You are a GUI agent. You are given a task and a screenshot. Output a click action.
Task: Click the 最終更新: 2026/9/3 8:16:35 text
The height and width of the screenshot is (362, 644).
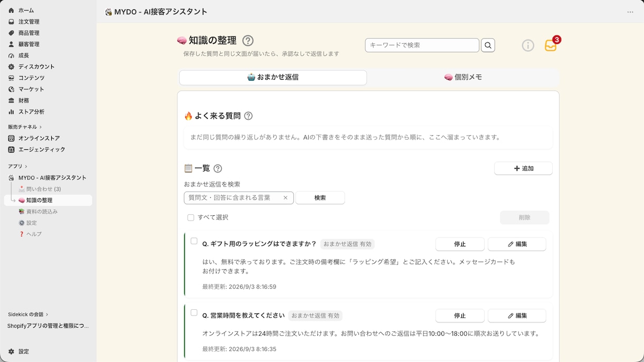[239, 349]
